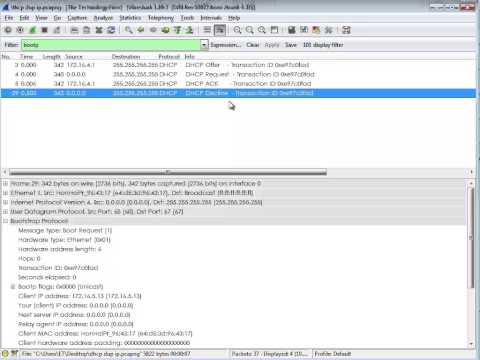The width and height of the screenshot is (480, 360).
Task: Apply the display filter
Action: pyautogui.click(x=272, y=45)
